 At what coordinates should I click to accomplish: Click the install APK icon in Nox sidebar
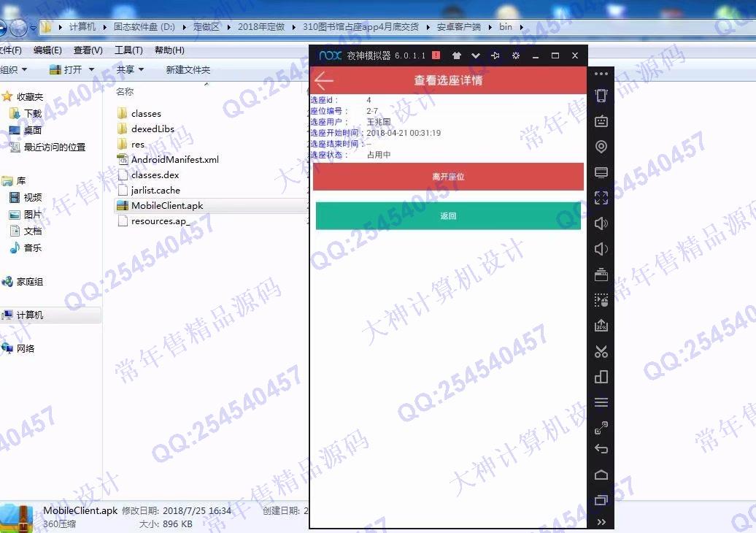(x=601, y=326)
